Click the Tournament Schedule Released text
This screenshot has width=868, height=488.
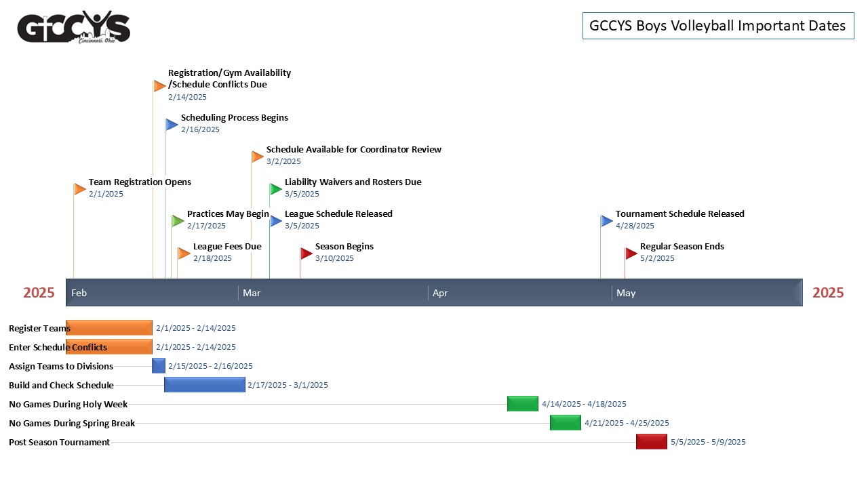tap(680, 214)
